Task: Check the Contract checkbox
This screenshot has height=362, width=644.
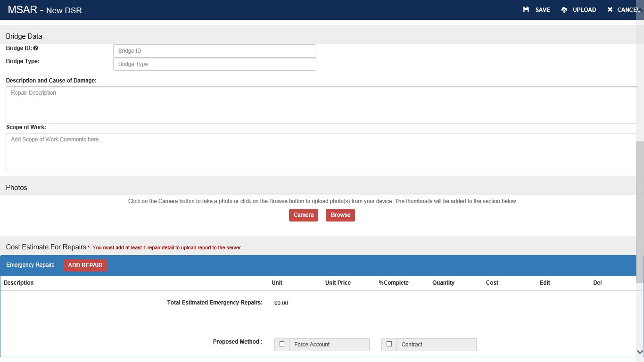Action: [389, 344]
